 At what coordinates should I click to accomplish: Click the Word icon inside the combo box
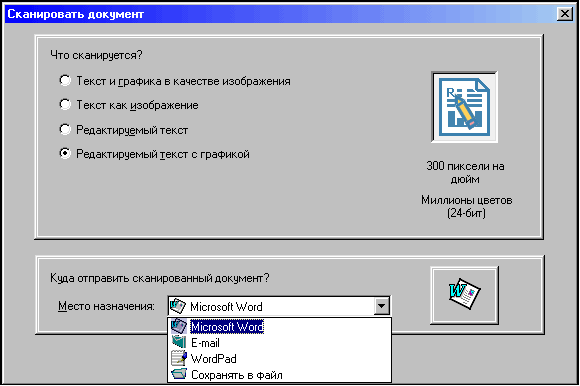pos(178,306)
